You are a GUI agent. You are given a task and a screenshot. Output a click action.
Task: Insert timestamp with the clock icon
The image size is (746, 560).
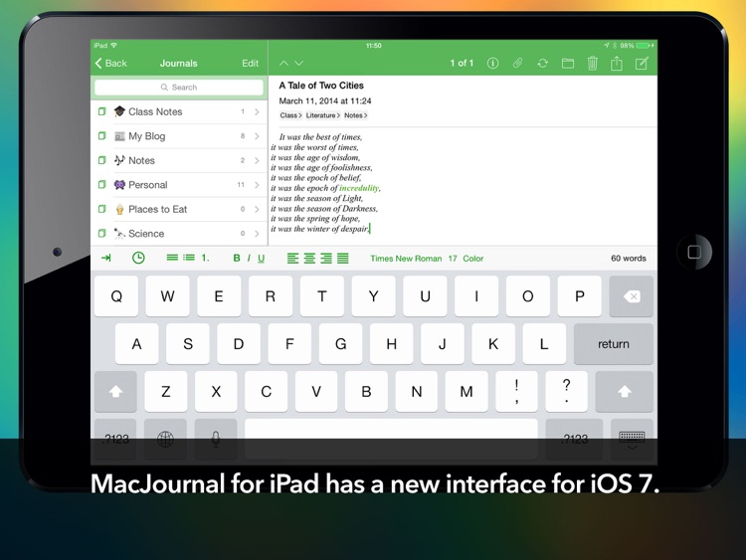138,258
